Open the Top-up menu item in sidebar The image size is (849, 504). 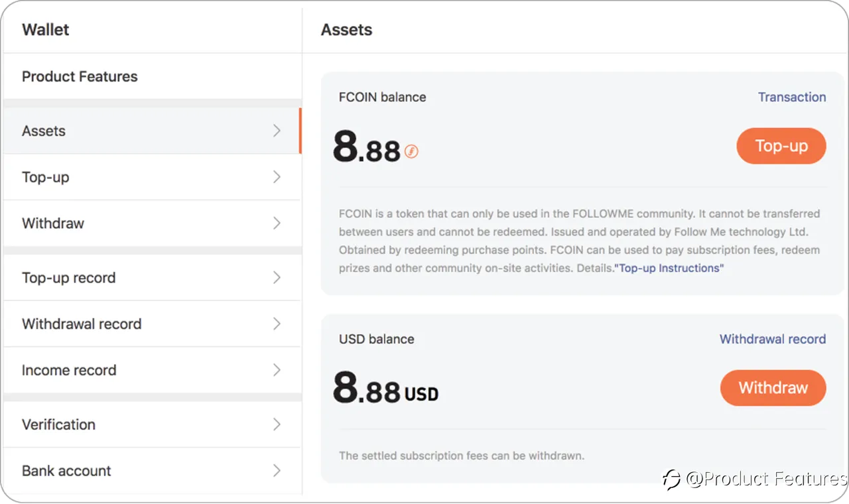tap(152, 177)
